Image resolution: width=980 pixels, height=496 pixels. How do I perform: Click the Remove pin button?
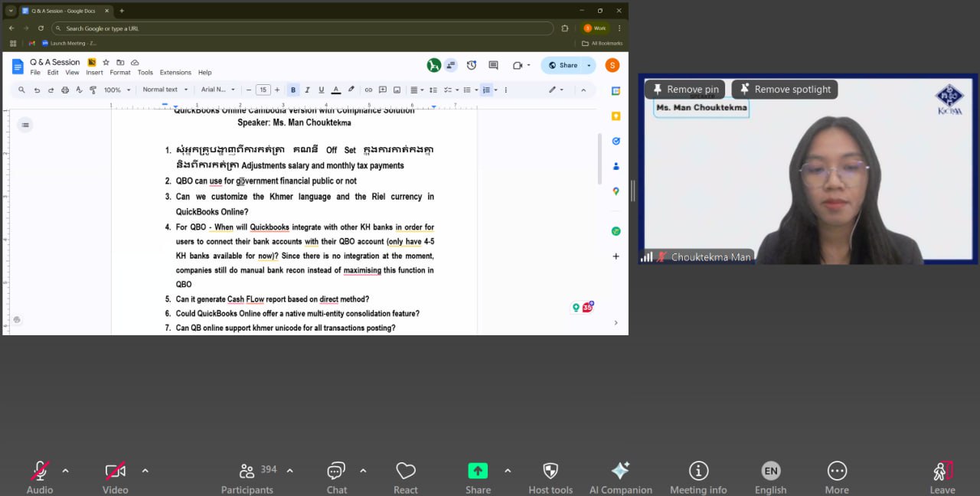point(684,90)
